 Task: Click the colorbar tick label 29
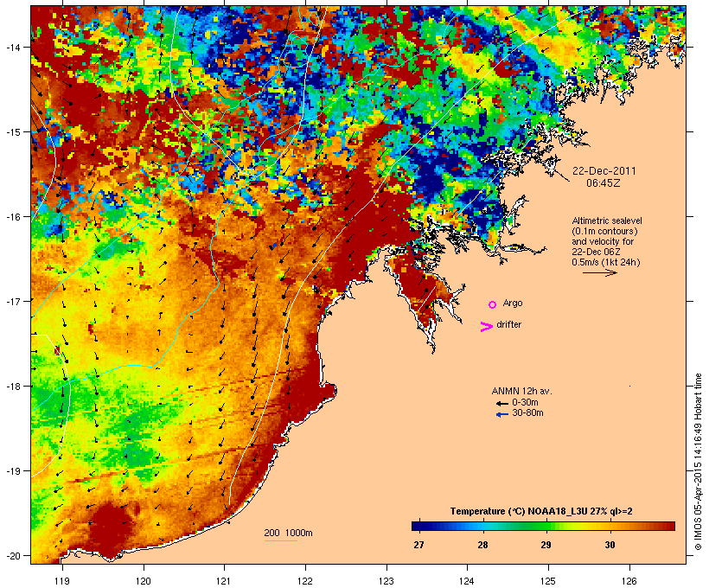point(546,545)
